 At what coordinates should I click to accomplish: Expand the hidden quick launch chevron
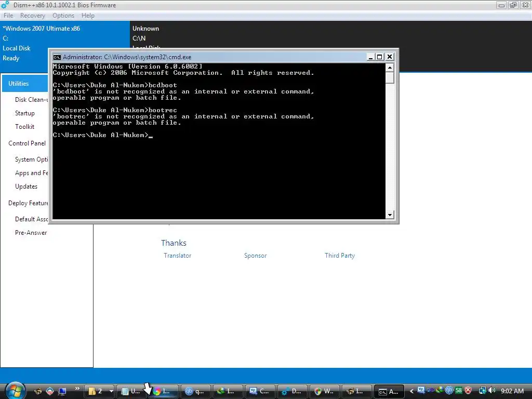(x=77, y=389)
